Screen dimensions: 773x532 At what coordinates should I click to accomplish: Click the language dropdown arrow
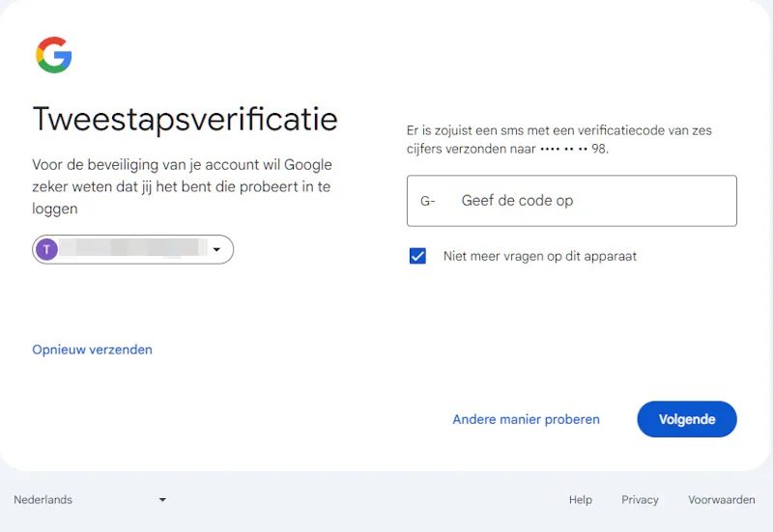click(162, 499)
